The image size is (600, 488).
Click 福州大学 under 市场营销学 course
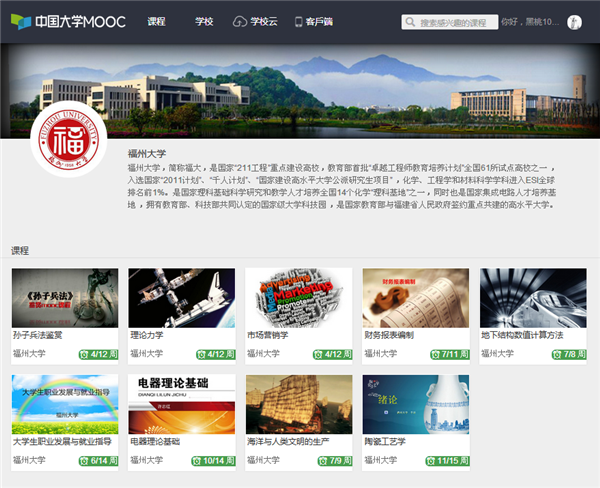coord(262,354)
